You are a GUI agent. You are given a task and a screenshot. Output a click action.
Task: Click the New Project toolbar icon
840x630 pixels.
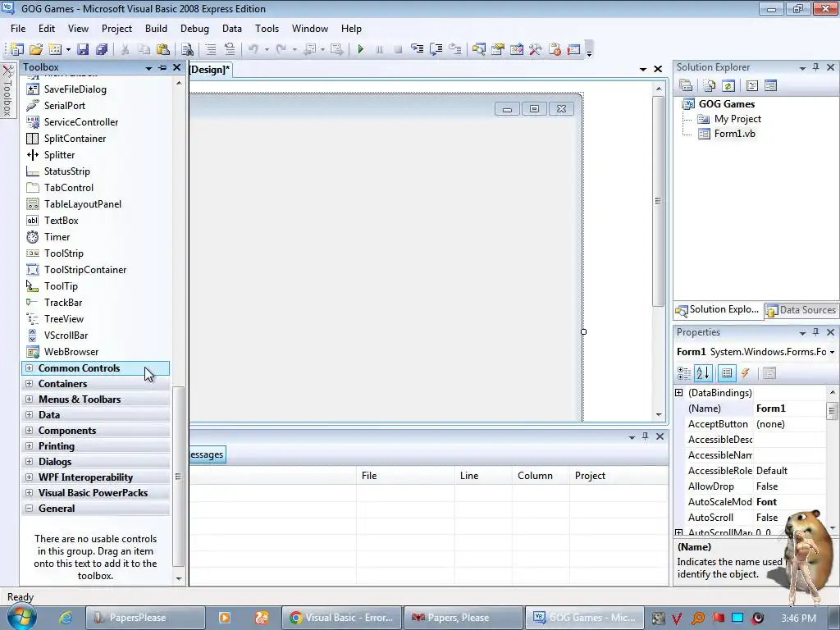coord(16,49)
